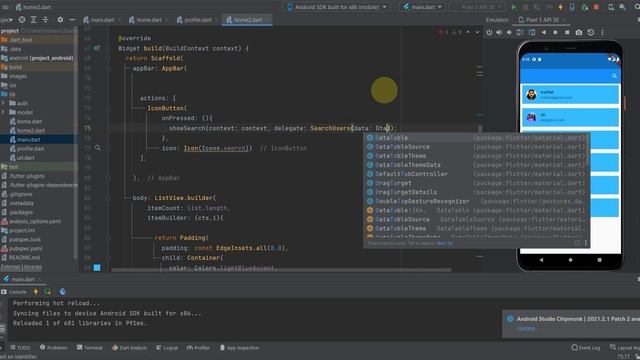Tap emulator toolbar Home circle
The image size is (640, 360).
coord(555,32)
